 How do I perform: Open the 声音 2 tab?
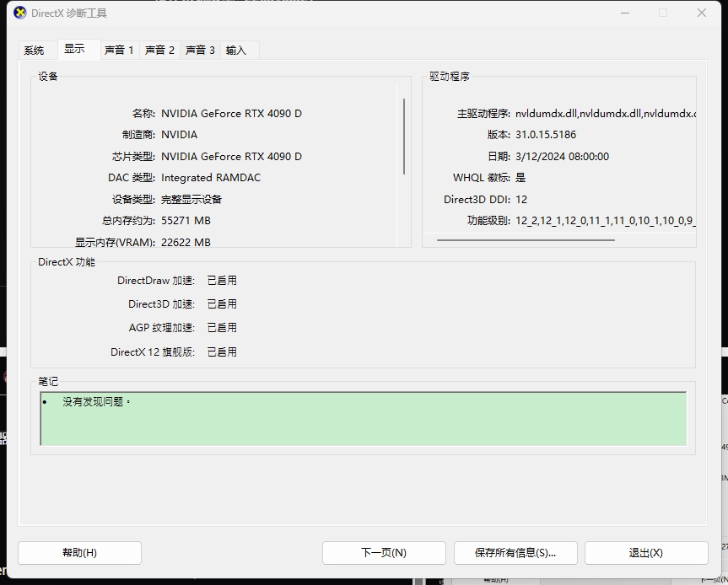[159, 50]
